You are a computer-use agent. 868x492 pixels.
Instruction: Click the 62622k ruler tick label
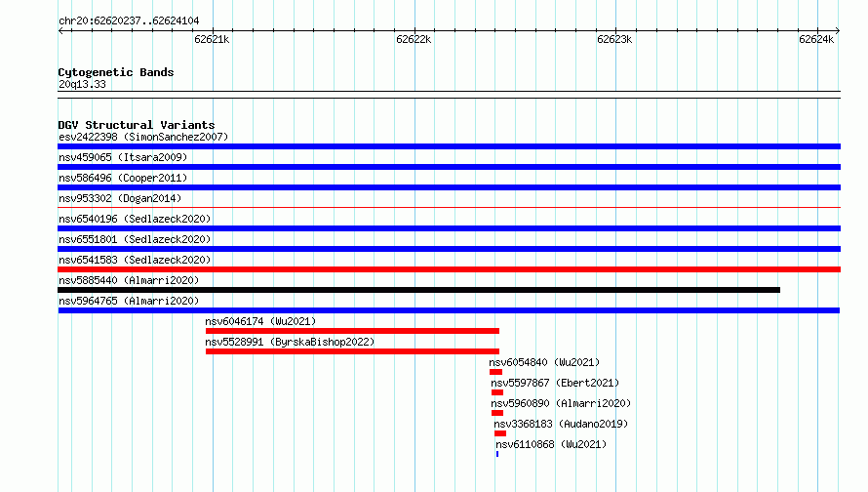coord(414,39)
